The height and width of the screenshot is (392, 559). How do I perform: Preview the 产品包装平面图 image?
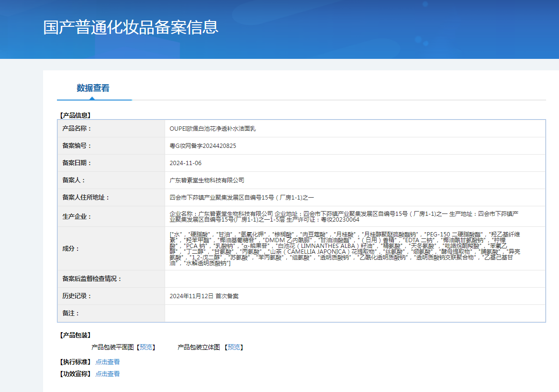(146, 347)
